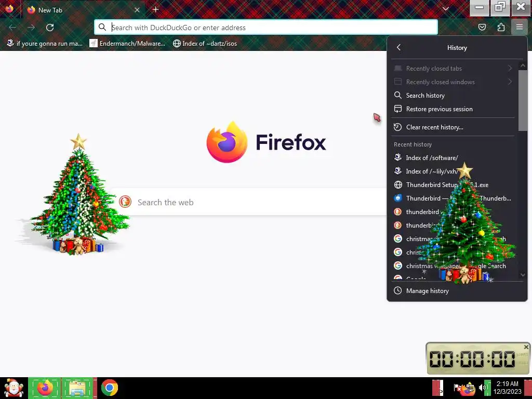Open the 'Thunderbird —' history entry
Image resolution: width=532 pixels, height=399 pixels.
[453, 198]
